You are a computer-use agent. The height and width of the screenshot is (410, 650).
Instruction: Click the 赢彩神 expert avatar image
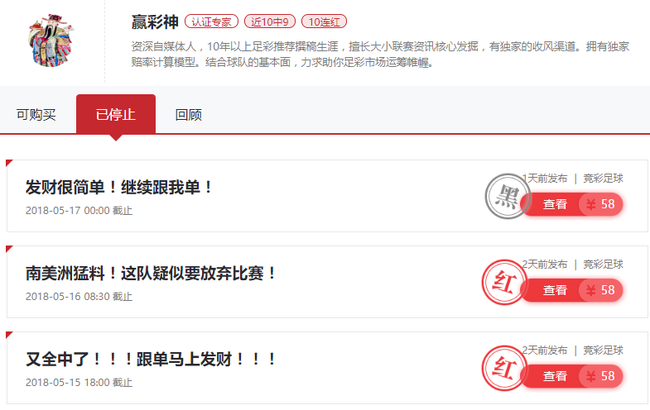(x=51, y=40)
